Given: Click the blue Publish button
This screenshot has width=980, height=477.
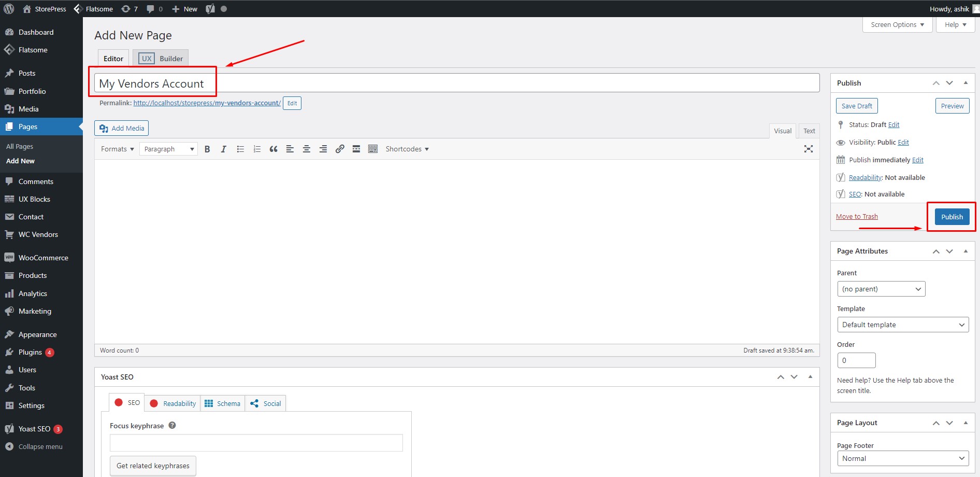Looking at the screenshot, I should coord(952,217).
